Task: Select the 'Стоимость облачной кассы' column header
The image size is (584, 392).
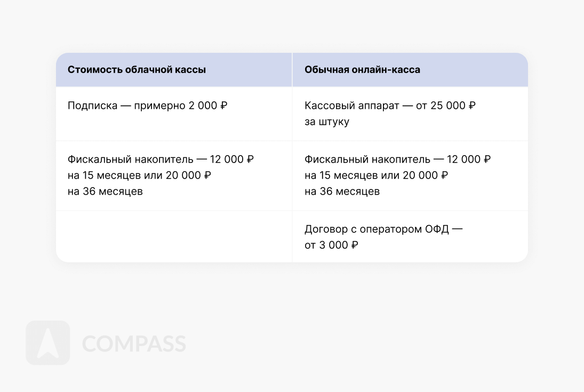Action: (137, 70)
